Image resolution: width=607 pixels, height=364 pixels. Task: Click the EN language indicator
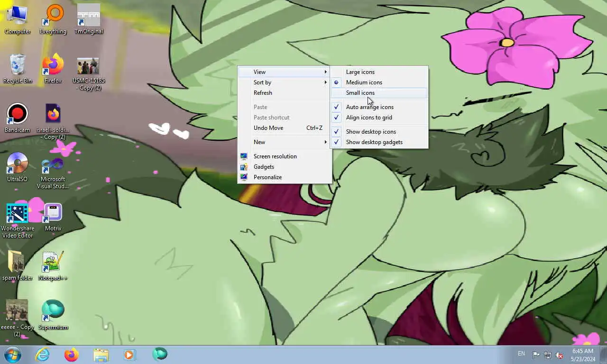tap(521, 354)
